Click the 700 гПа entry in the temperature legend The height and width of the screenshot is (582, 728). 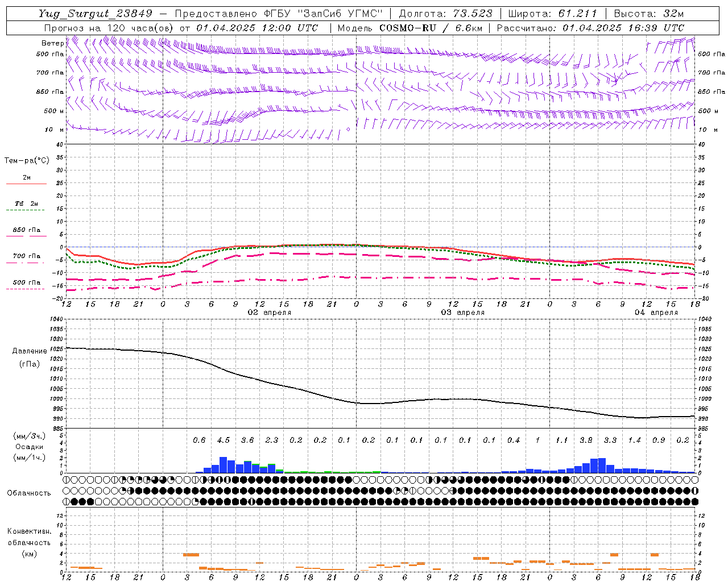coord(26,256)
